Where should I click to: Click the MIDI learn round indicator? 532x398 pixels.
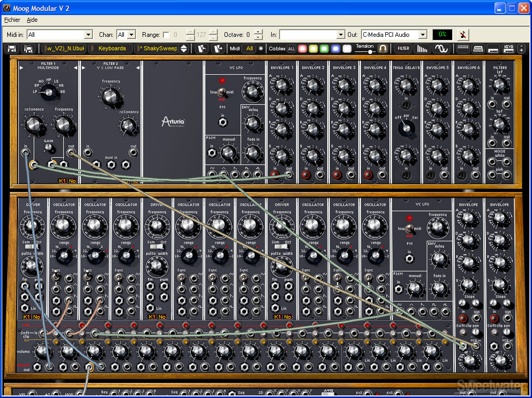tap(261, 49)
